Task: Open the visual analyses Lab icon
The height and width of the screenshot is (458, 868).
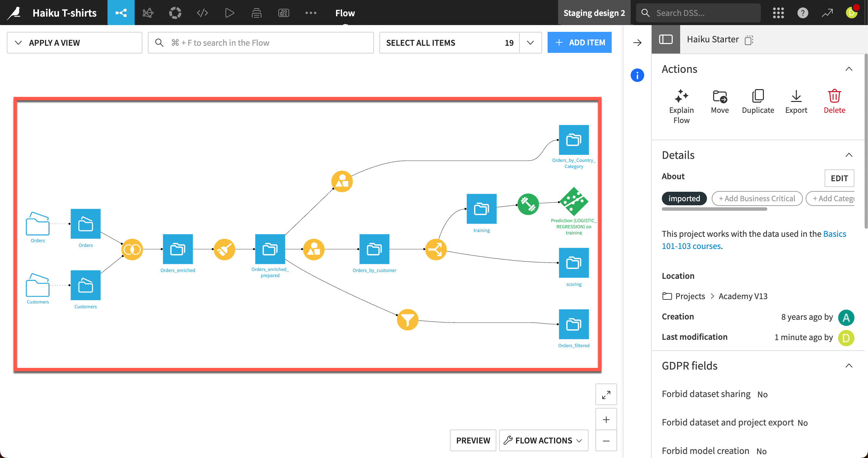Action: [148, 13]
